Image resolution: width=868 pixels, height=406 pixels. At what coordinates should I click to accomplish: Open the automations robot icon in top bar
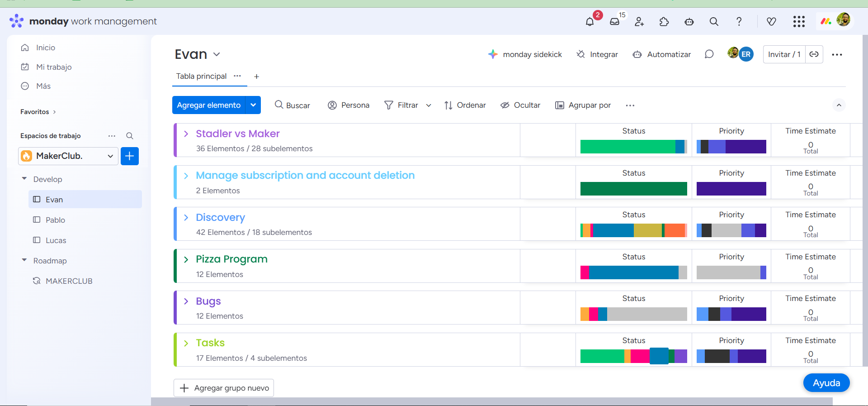coord(689,21)
